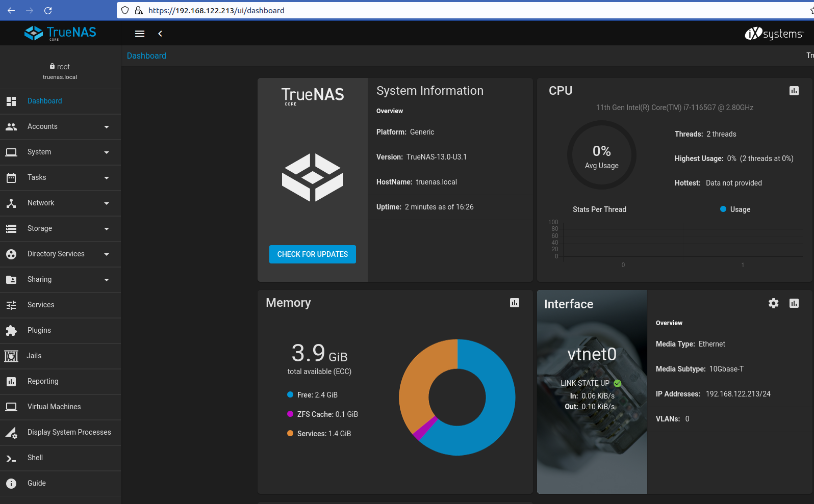Viewport: 814px width, 504px height.
Task: Expand the Accounts menu arrow
Action: click(106, 127)
